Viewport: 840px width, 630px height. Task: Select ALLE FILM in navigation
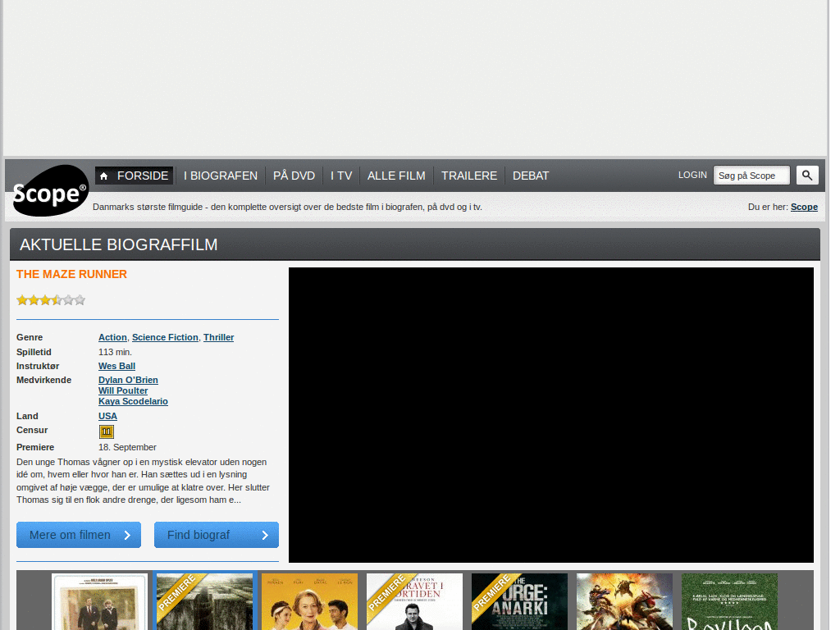click(x=396, y=176)
